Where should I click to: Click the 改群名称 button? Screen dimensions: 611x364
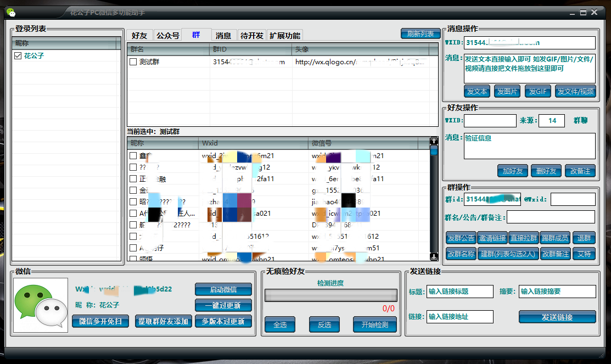pyautogui.click(x=461, y=254)
